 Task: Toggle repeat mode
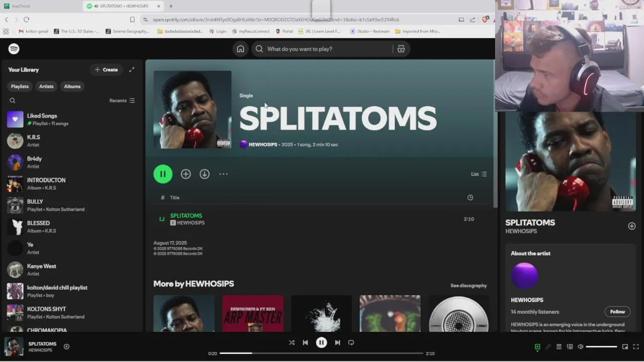point(351,342)
